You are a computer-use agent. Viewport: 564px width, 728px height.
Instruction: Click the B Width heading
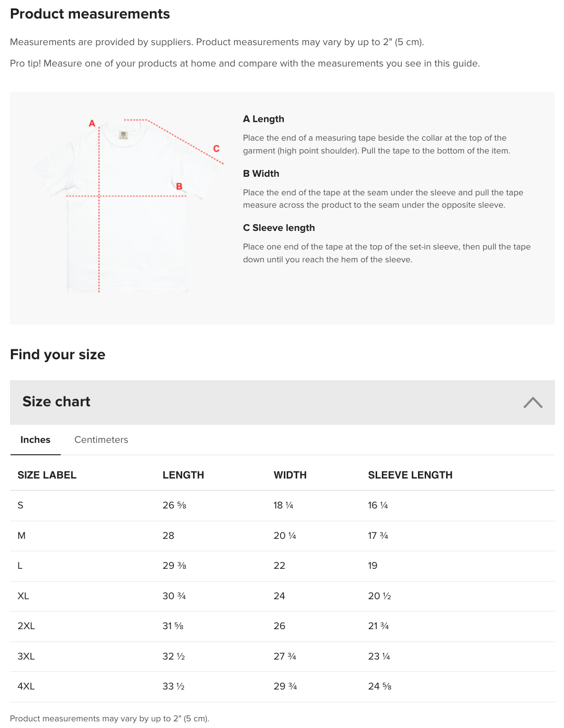pos(261,173)
